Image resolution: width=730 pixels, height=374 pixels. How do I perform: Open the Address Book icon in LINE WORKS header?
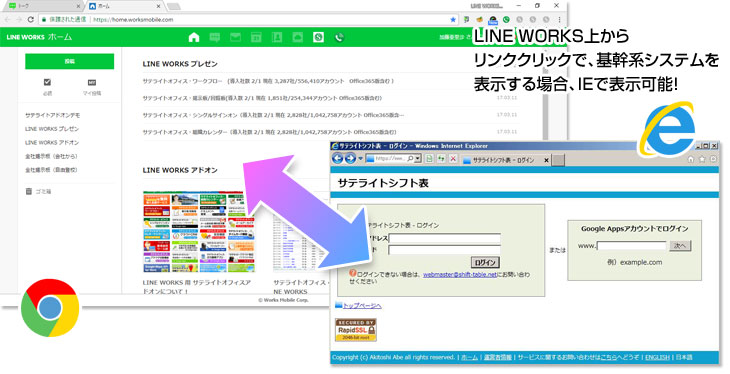click(x=277, y=37)
